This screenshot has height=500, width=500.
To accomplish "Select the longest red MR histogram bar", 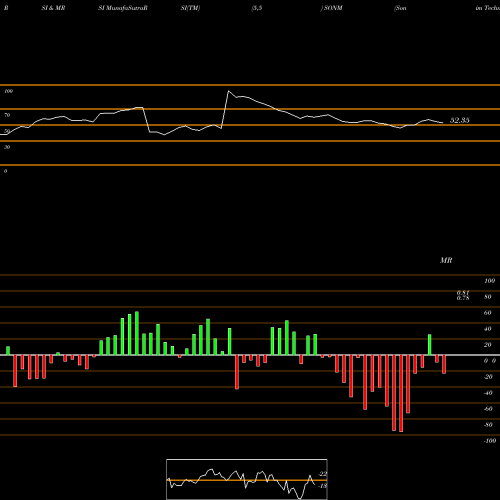I will coord(401,393).
